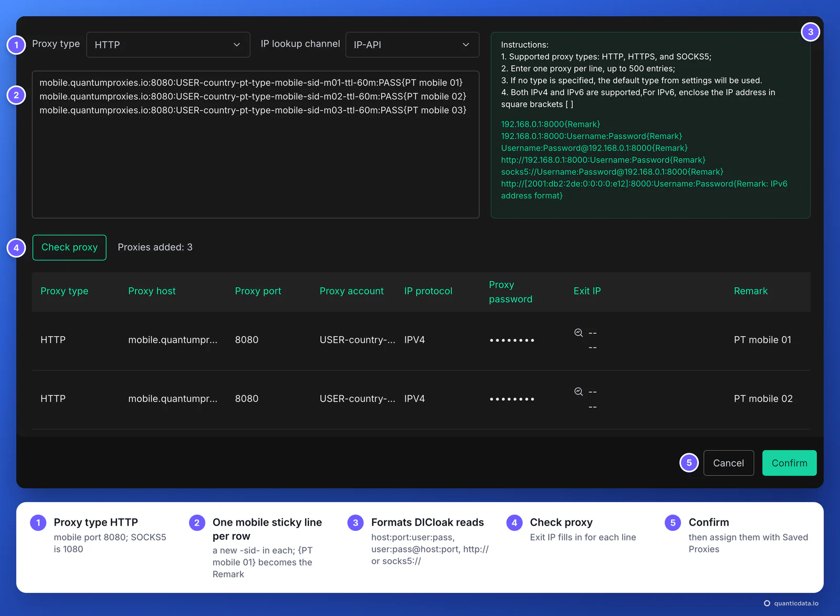Click the Cancel button
The width and height of the screenshot is (840, 616).
(729, 463)
